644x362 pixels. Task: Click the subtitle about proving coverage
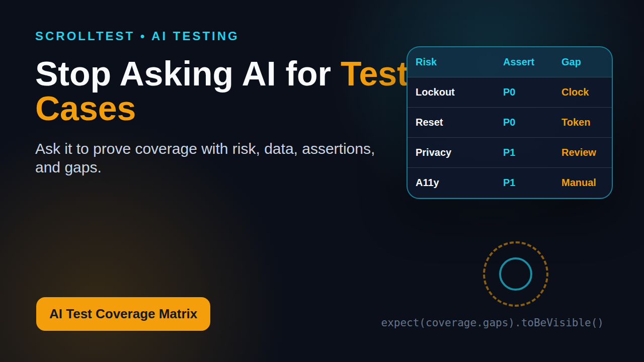coord(205,158)
